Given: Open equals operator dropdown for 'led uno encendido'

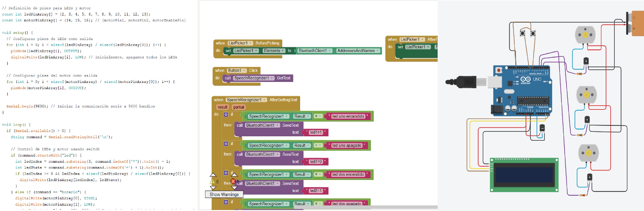Looking at the screenshot, I should 318,116.
